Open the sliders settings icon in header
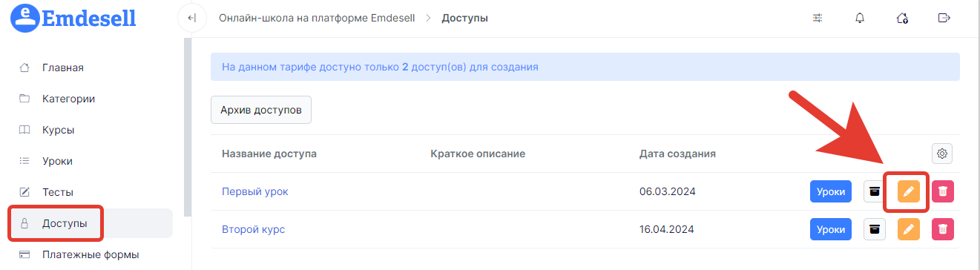 [x=818, y=18]
